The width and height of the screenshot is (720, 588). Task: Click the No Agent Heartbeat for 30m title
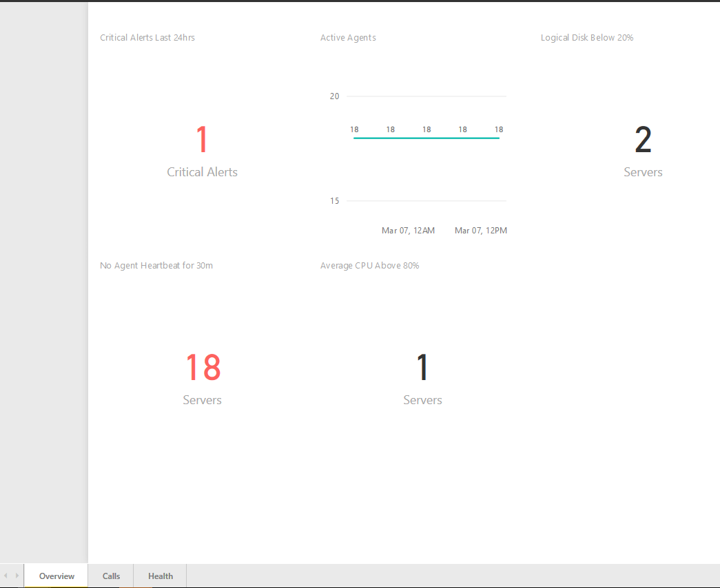(156, 266)
